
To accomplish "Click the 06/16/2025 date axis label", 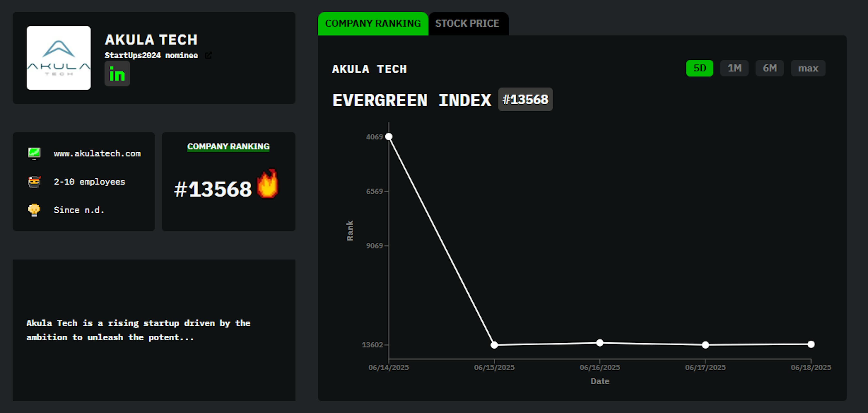I will point(600,368).
